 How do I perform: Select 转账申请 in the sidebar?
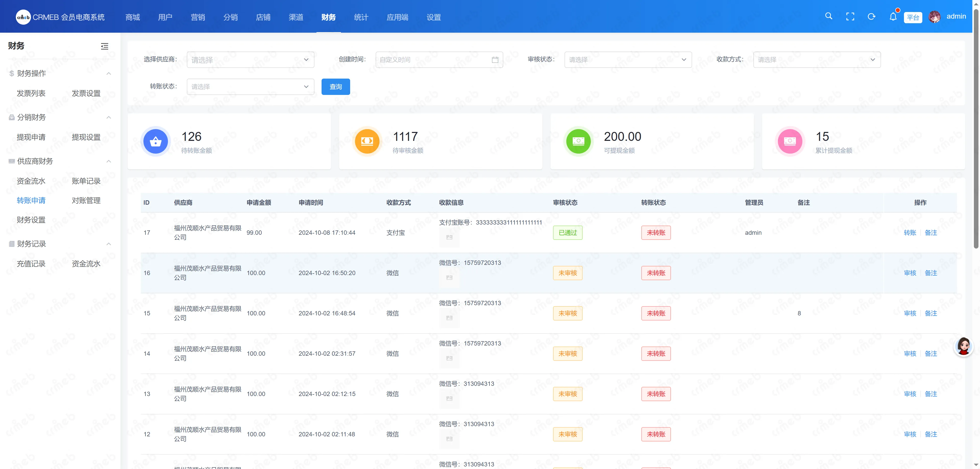31,201
